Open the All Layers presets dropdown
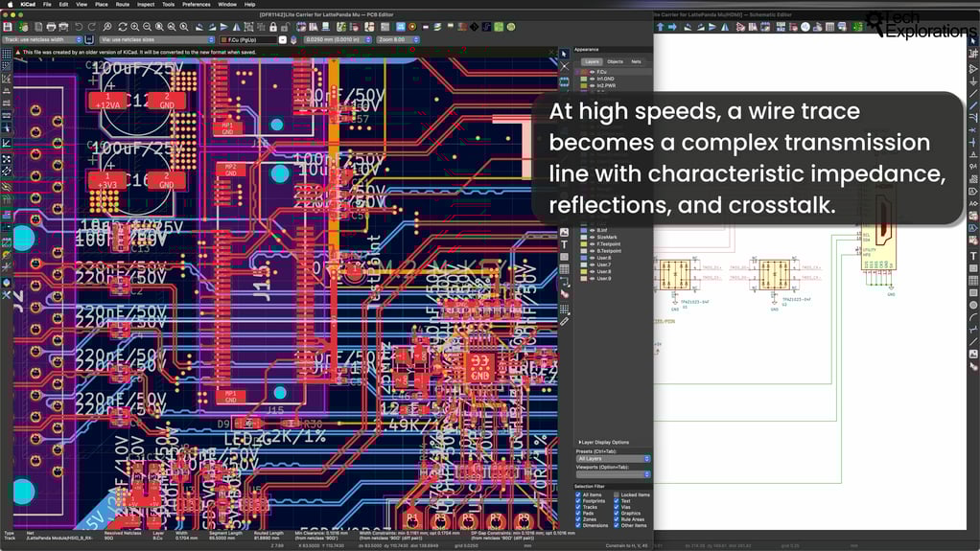 (613, 459)
